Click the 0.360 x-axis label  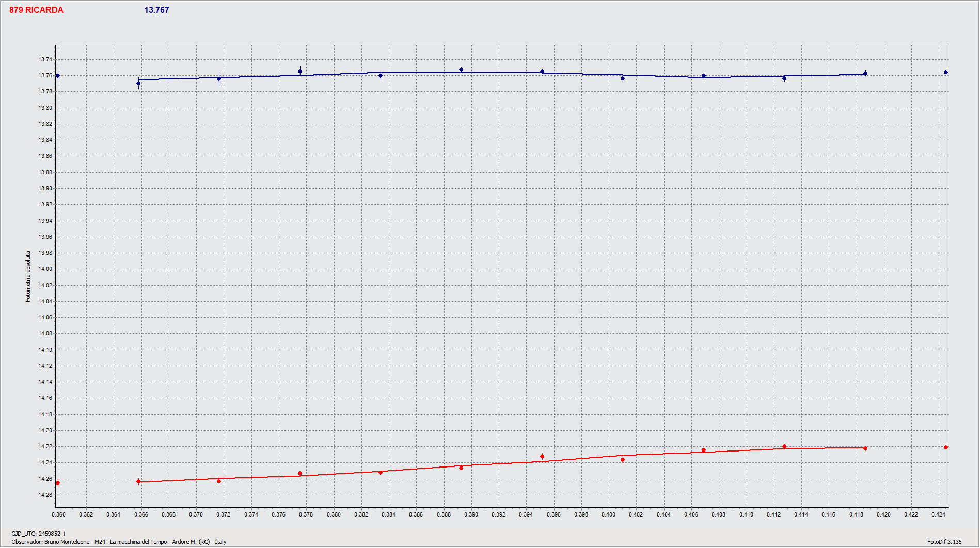click(x=58, y=514)
